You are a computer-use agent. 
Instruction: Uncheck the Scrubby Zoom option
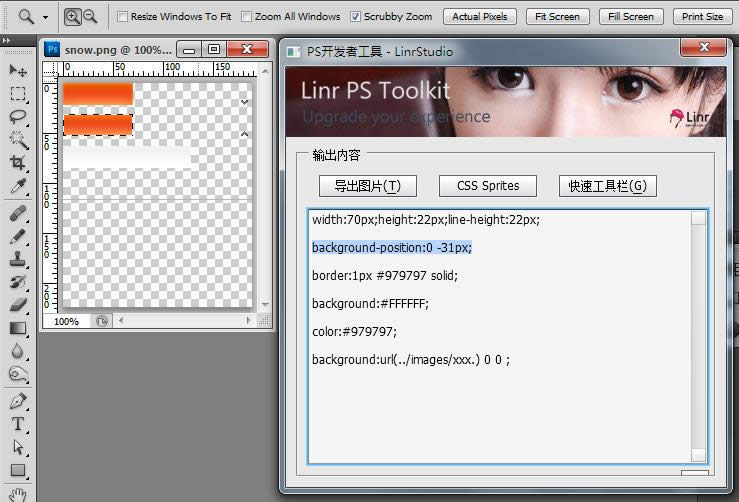[x=356, y=17]
